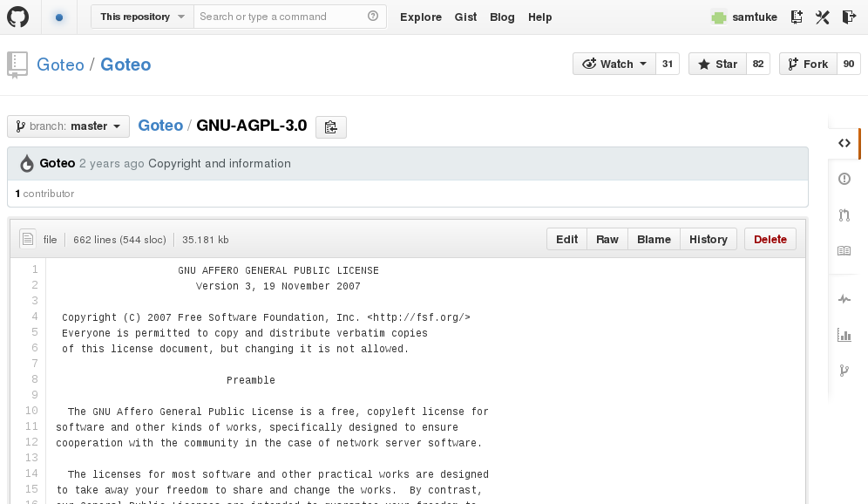The height and width of the screenshot is (504, 868).
Task: Open the Explore menu item
Action: pos(421,17)
